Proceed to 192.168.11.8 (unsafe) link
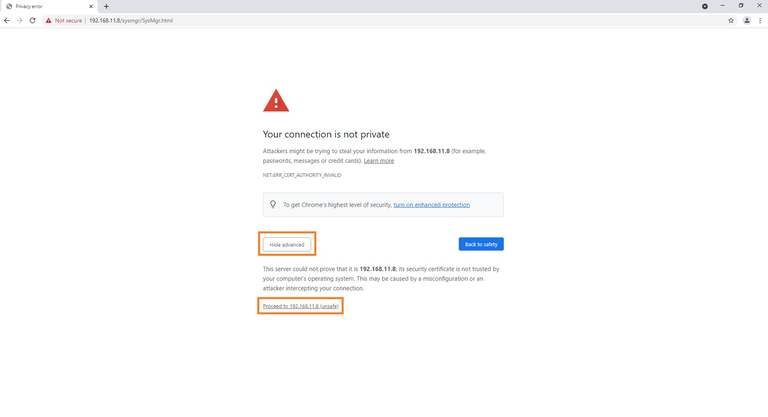The width and height of the screenshot is (768, 417). pyautogui.click(x=300, y=306)
